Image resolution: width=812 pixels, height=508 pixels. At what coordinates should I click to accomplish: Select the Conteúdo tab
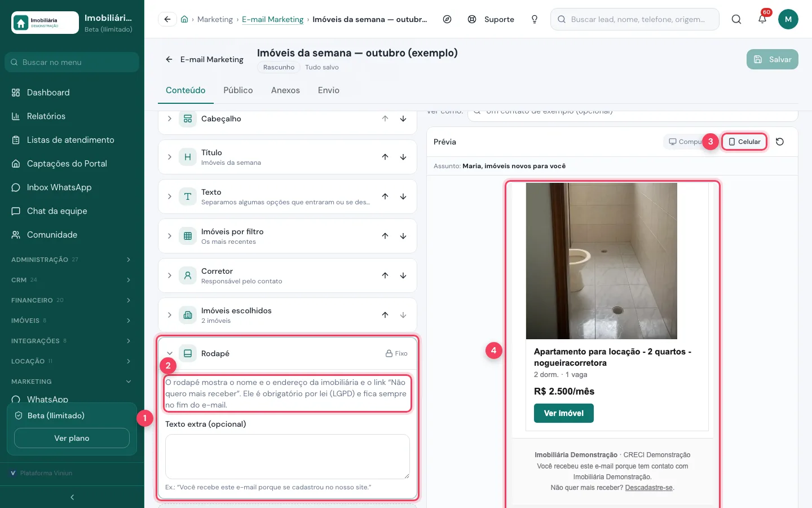[186, 90]
